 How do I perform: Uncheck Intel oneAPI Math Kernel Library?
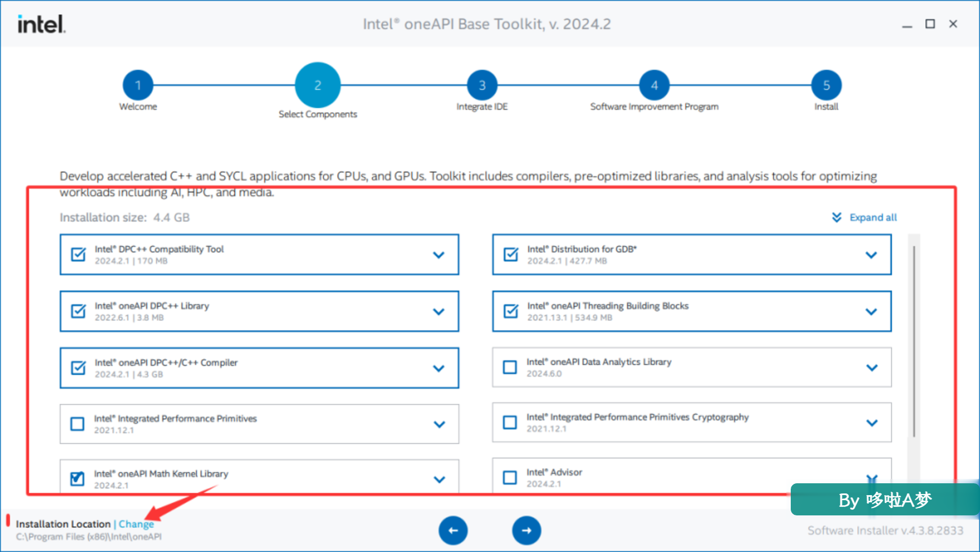77,479
